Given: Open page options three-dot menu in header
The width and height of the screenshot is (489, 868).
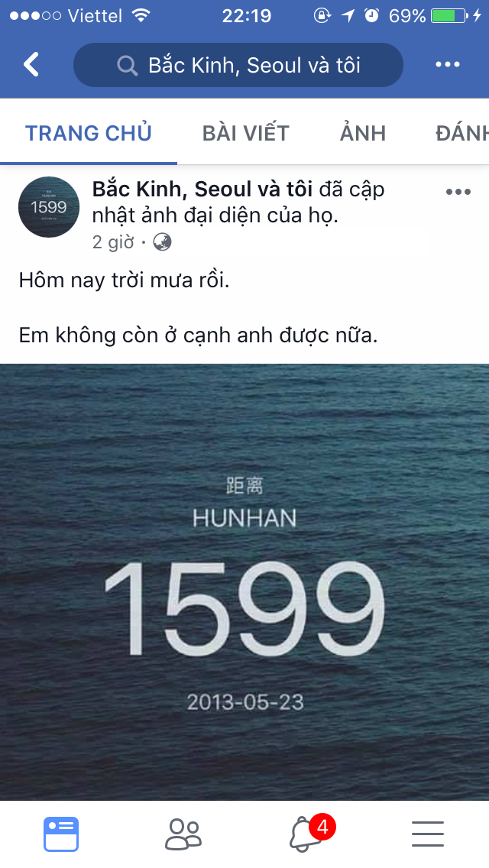Looking at the screenshot, I should coord(448,65).
